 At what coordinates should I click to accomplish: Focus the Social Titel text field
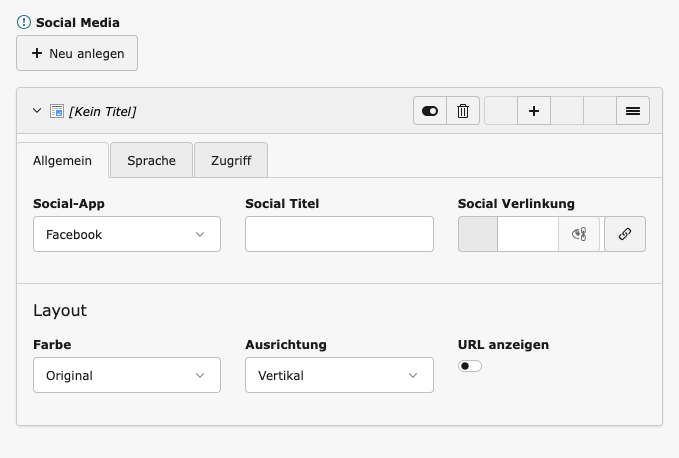tap(339, 234)
